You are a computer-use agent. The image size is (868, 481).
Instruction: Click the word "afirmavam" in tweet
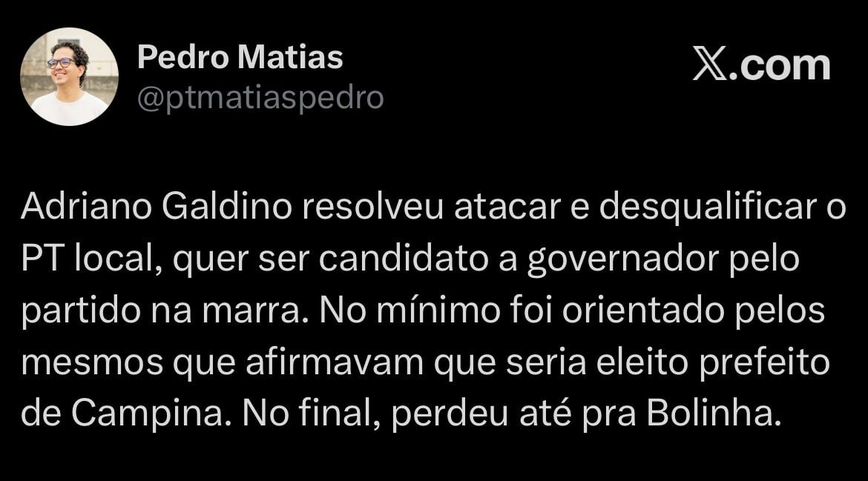(335, 362)
